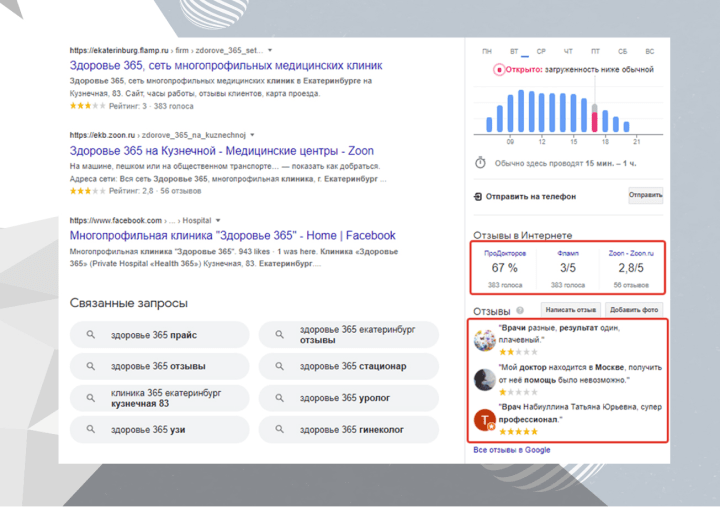Open the 'Мой доктор находится в Москве' review
The width and height of the screenshot is (720, 507).
click(580, 373)
